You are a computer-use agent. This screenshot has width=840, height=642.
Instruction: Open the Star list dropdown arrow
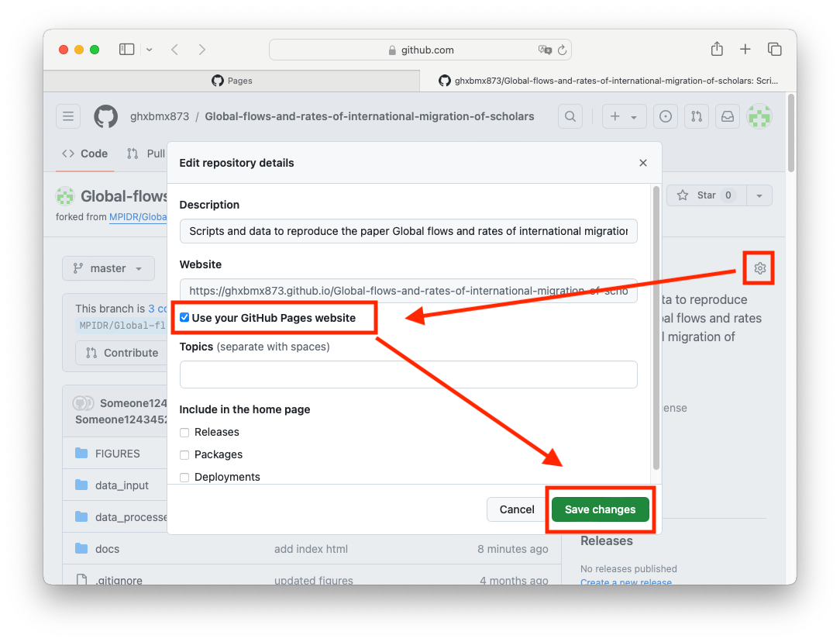point(759,195)
